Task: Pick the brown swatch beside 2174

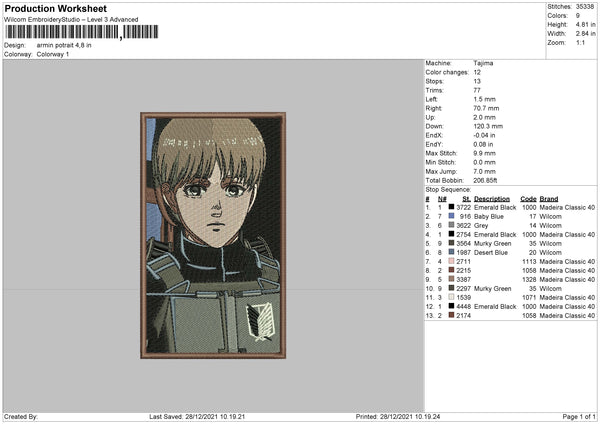Action: pyautogui.click(x=451, y=315)
